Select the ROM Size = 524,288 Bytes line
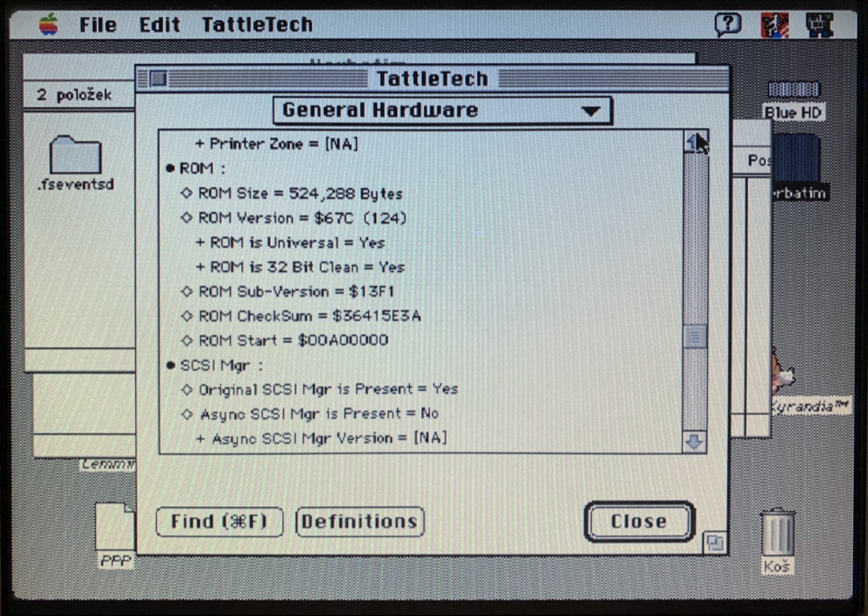Screen dimensions: 868x616 point(291,194)
